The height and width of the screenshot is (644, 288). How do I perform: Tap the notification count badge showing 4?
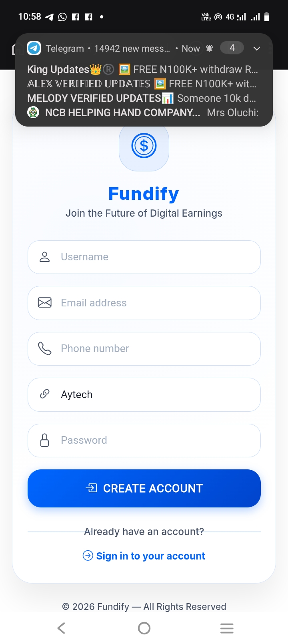pyautogui.click(x=232, y=48)
